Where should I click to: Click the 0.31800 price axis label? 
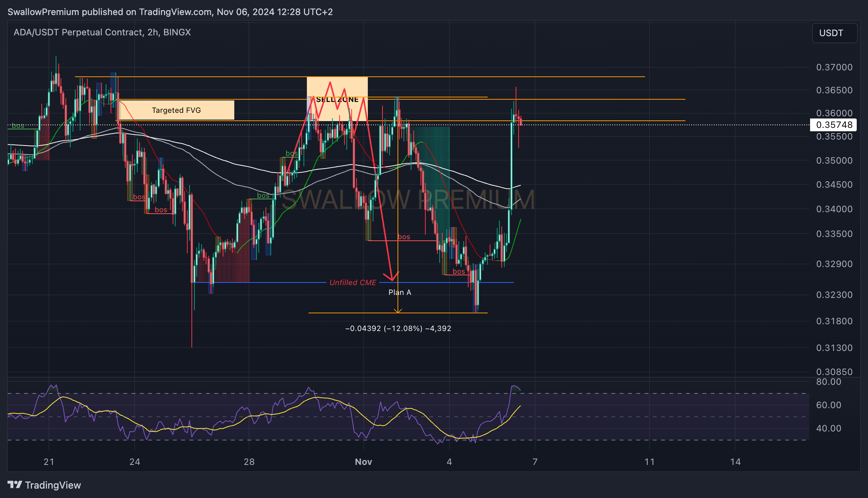click(834, 321)
